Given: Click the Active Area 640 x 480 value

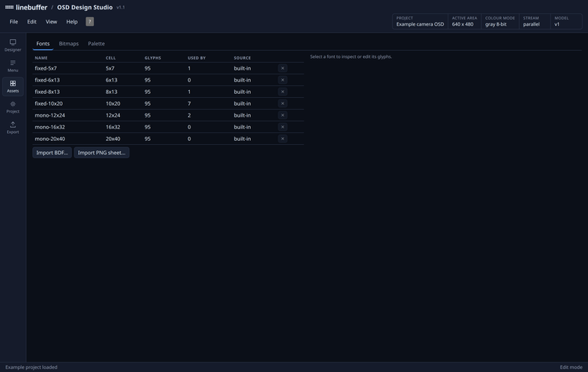Looking at the screenshot, I should coord(463,24).
